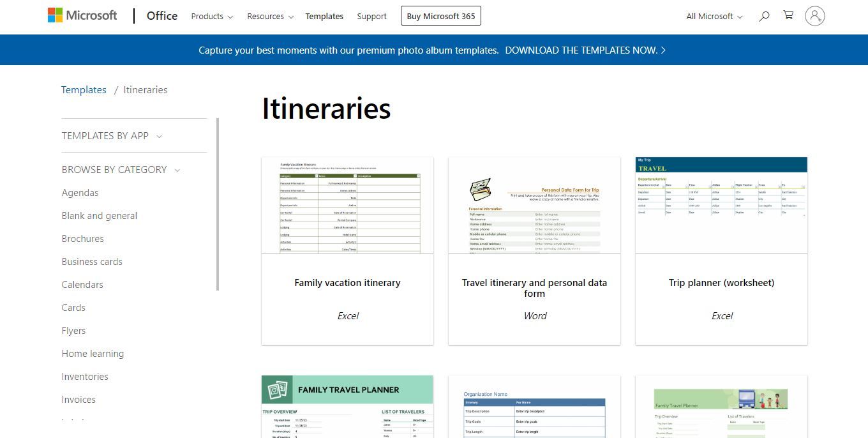Select the Business cards category
Screen dimensions: 868x438
tap(92, 262)
